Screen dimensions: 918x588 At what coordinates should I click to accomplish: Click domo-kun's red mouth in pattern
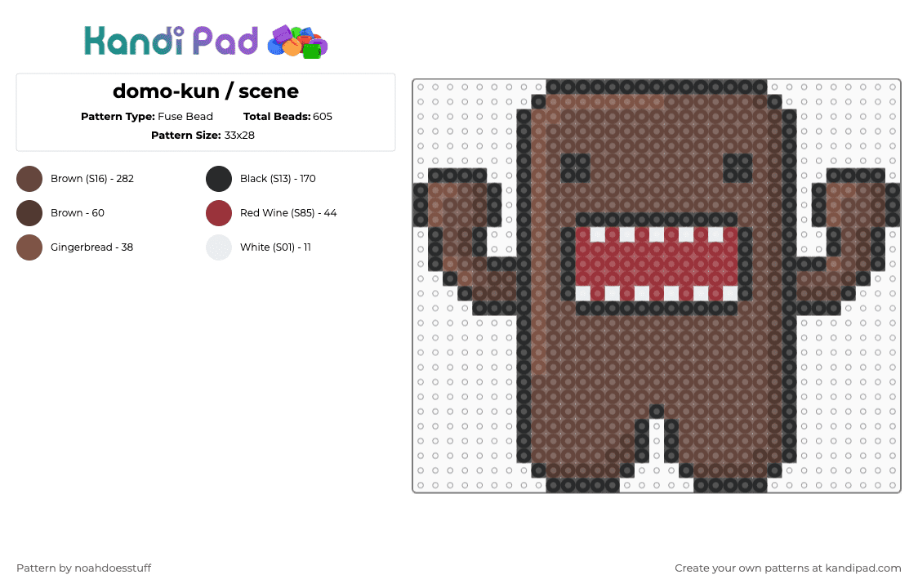[x=657, y=264]
